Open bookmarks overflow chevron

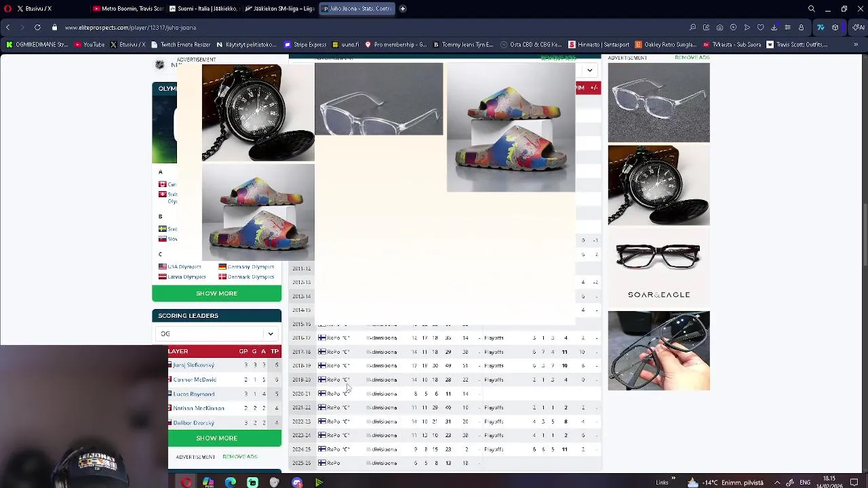click(x=856, y=45)
